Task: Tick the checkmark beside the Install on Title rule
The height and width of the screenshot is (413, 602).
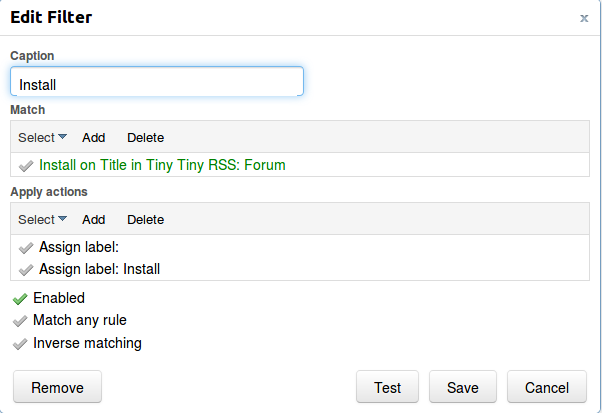Action: click(26, 166)
